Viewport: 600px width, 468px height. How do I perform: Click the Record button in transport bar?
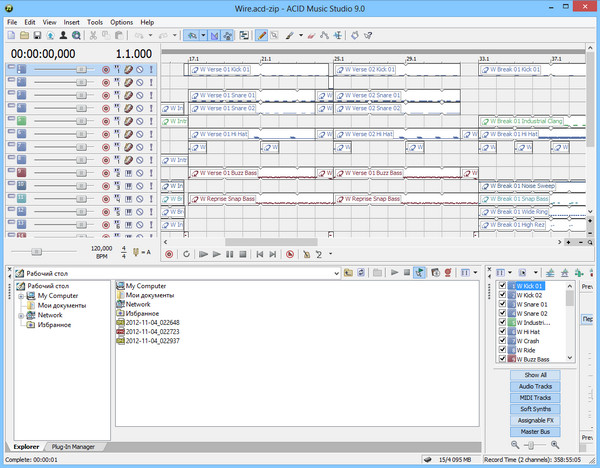tap(170, 254)
